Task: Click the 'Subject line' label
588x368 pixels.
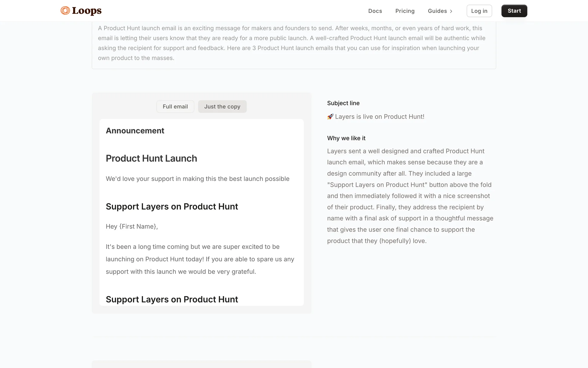Action: [343, 103]
